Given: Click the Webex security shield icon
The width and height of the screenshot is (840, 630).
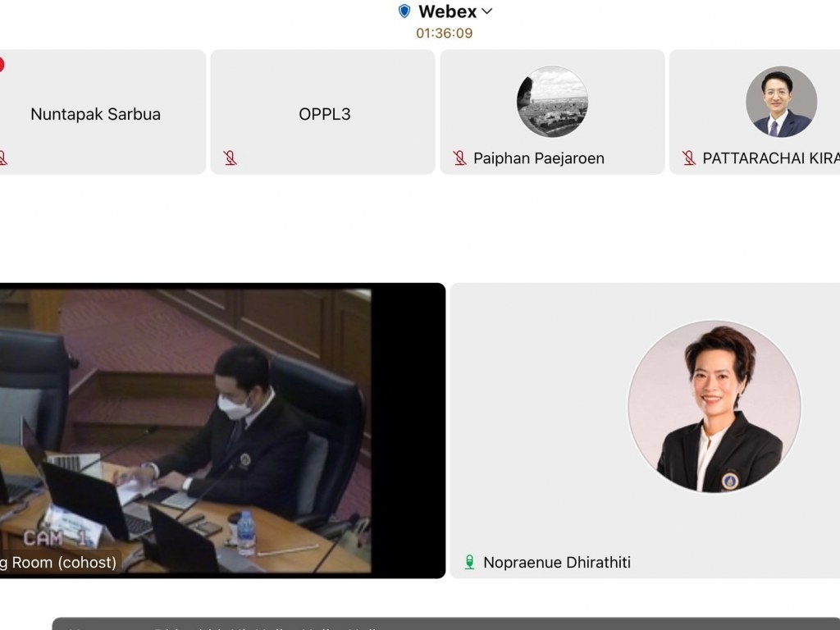Looking at the screenshot, I should (404, 11).
